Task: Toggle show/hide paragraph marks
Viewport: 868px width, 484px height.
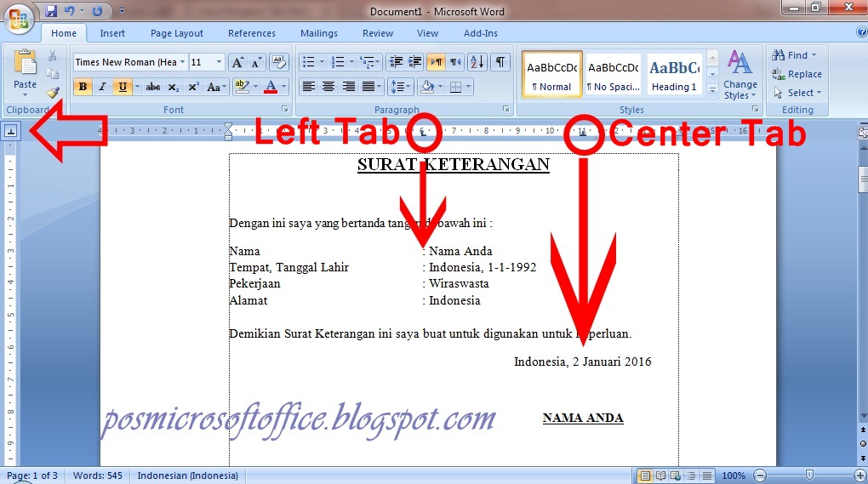Action: click(x=500, y=62)
